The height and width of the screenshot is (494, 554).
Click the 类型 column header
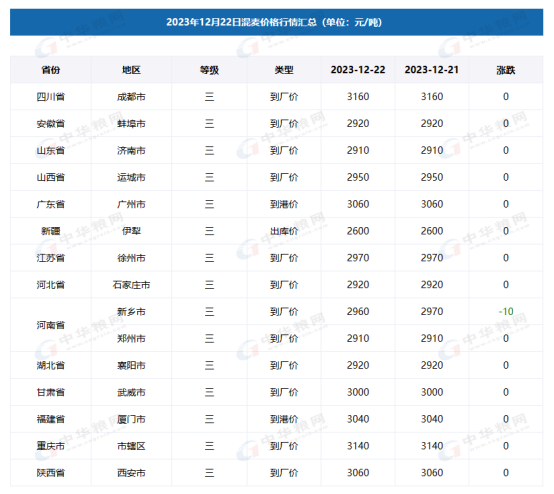tap(284, 70)
